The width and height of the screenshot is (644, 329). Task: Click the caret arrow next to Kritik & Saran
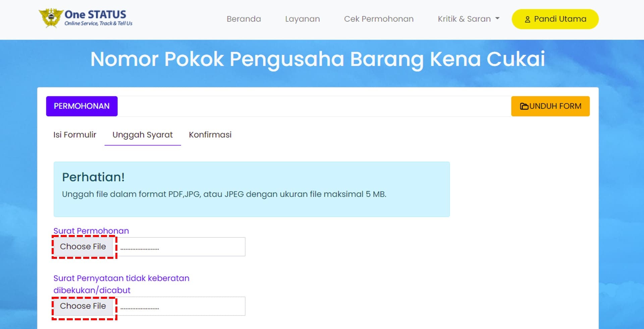coord(497,19)
